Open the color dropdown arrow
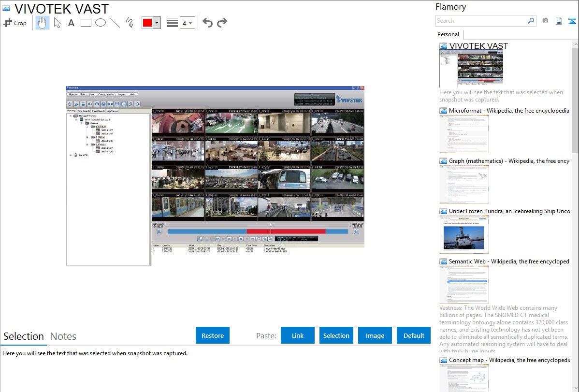 [157, 23]
